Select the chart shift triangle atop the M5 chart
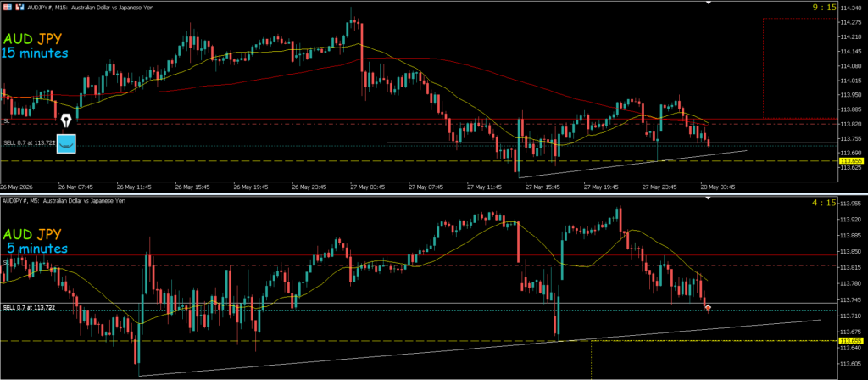The image size is (868, 380). pyautogui.click(x=708, y=198)
